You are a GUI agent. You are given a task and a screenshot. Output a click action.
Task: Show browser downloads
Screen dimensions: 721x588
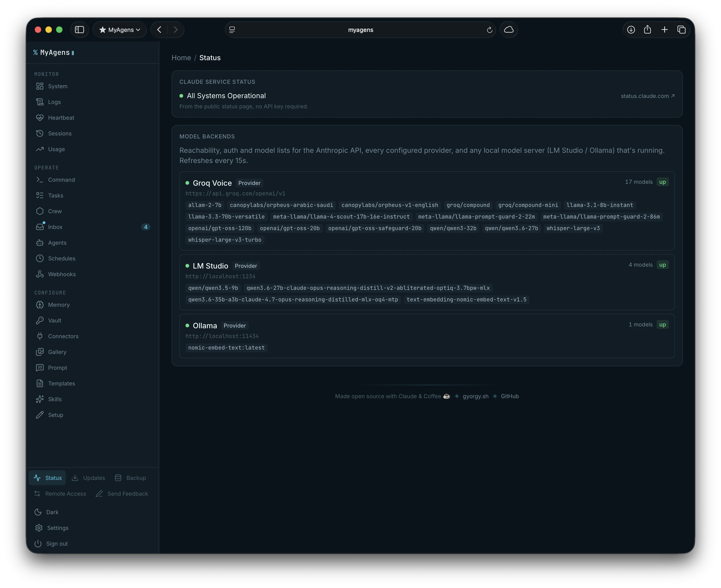click(x=631, y=30)
